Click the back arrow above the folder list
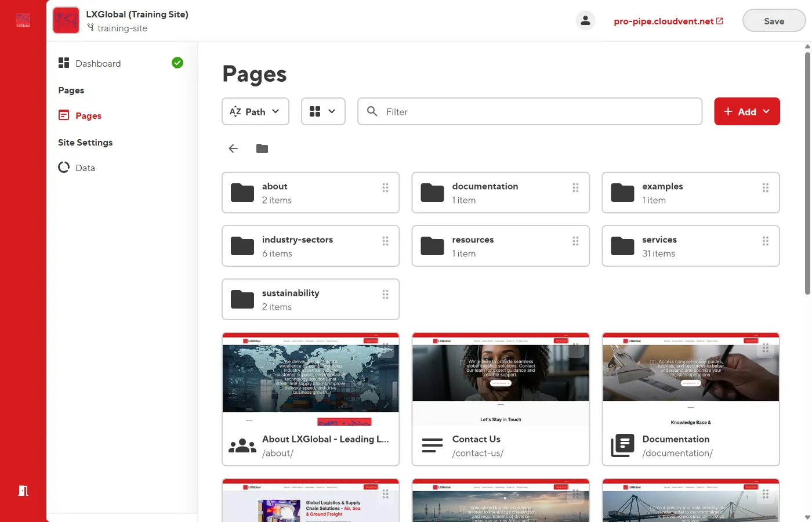 233,148
